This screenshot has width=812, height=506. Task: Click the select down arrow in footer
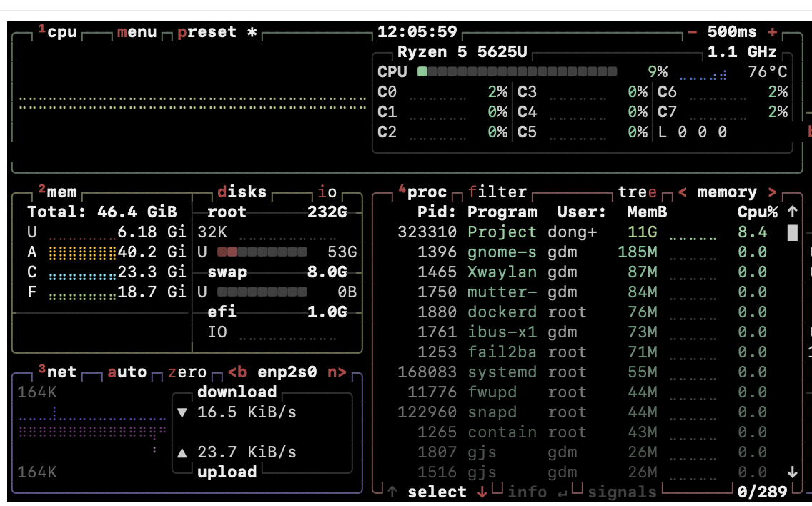[x=482, y=492]
